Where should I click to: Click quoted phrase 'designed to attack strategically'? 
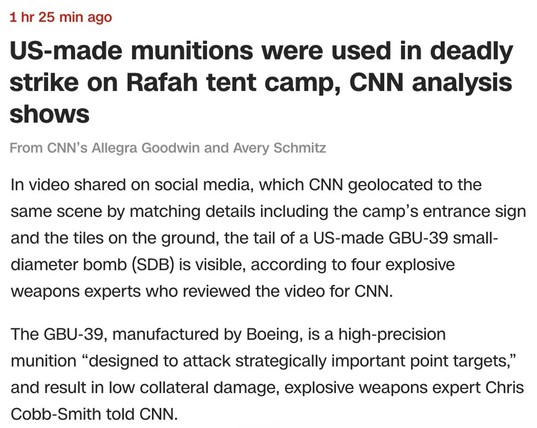(x=208, y=361)
